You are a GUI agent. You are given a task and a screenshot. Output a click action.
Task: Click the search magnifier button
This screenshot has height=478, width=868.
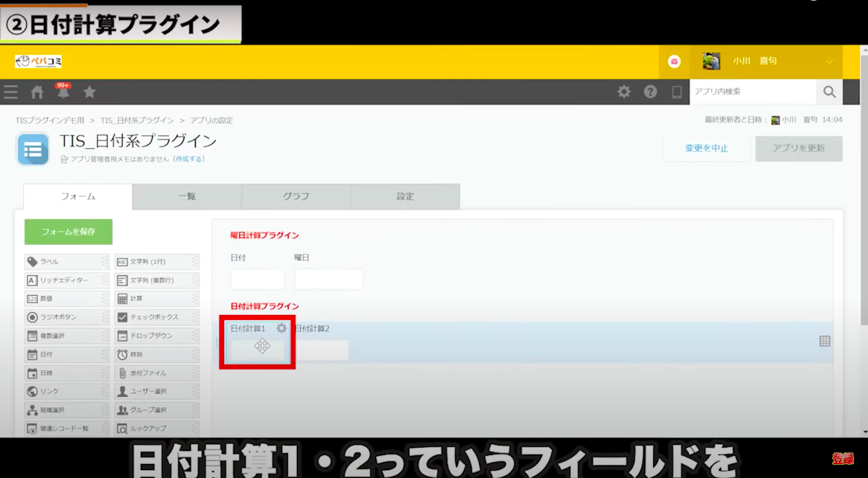click(x=829, y=92)
